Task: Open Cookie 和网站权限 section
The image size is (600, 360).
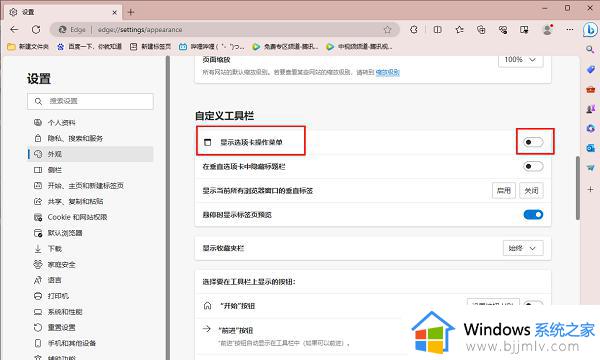Action: pyautogui.click(x=90, y=217)
